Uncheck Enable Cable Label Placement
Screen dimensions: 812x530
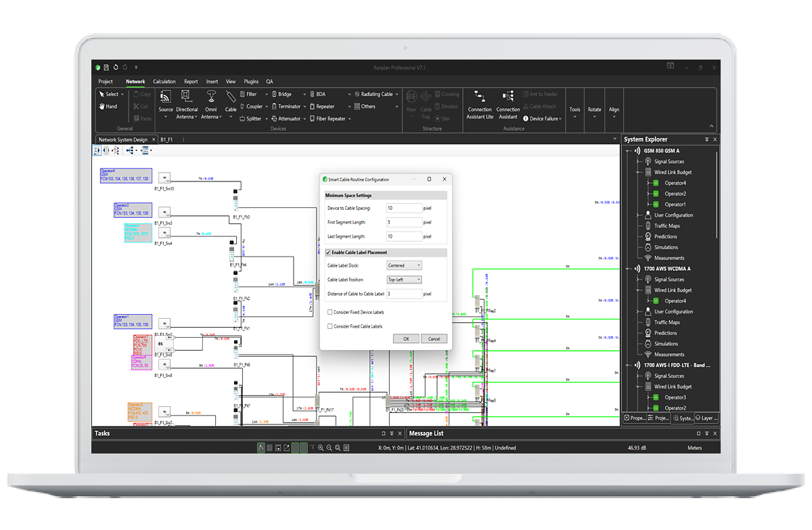(x=328, y=252)
